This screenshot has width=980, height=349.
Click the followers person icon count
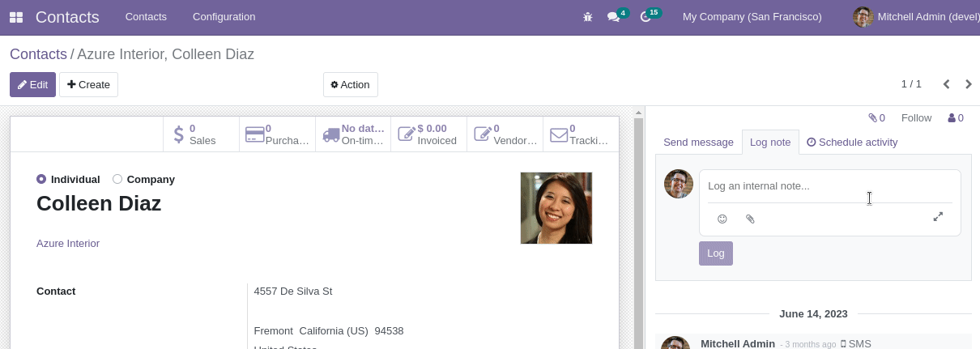point(956,117)
